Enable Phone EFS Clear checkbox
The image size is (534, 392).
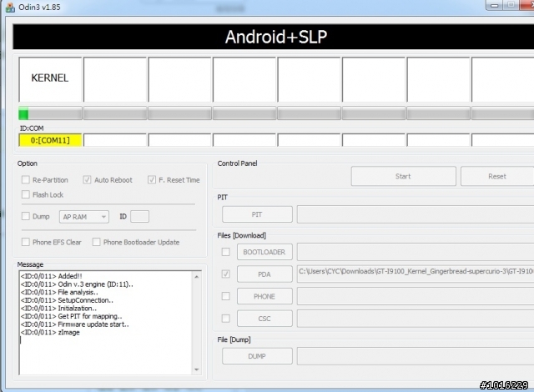click(x=26, y=242)
